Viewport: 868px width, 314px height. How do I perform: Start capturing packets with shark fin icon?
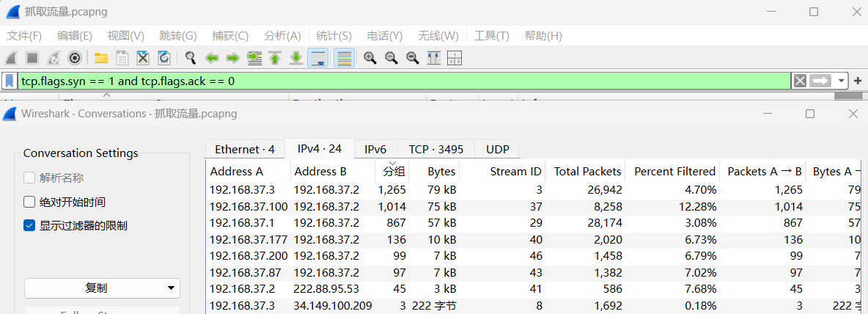12,58
